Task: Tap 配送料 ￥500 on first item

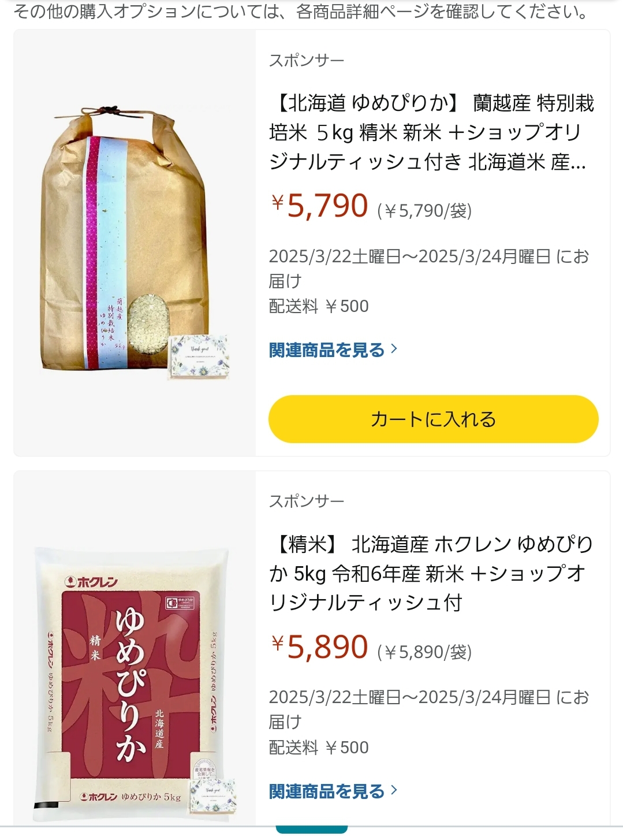Action: click(319, 306)
